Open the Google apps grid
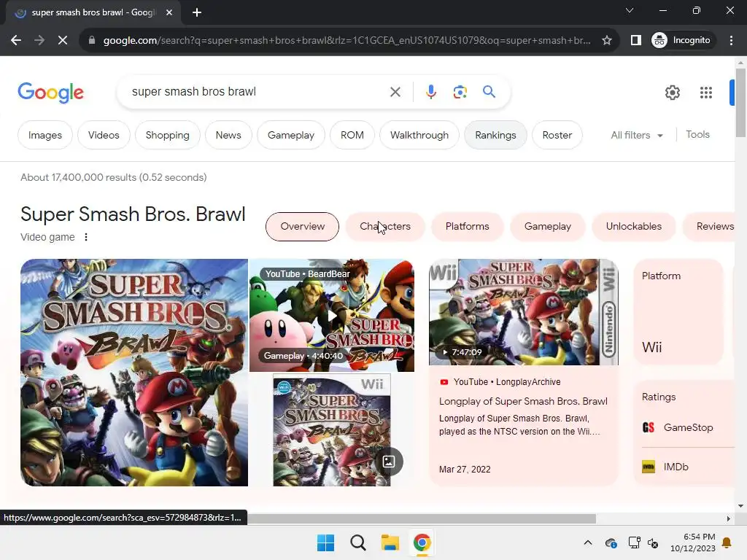 tap(706, 93)
